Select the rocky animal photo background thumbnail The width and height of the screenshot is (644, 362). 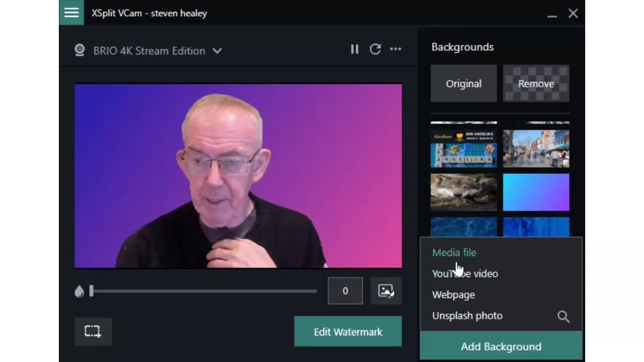pyautogui.click(x=463, y=192)
